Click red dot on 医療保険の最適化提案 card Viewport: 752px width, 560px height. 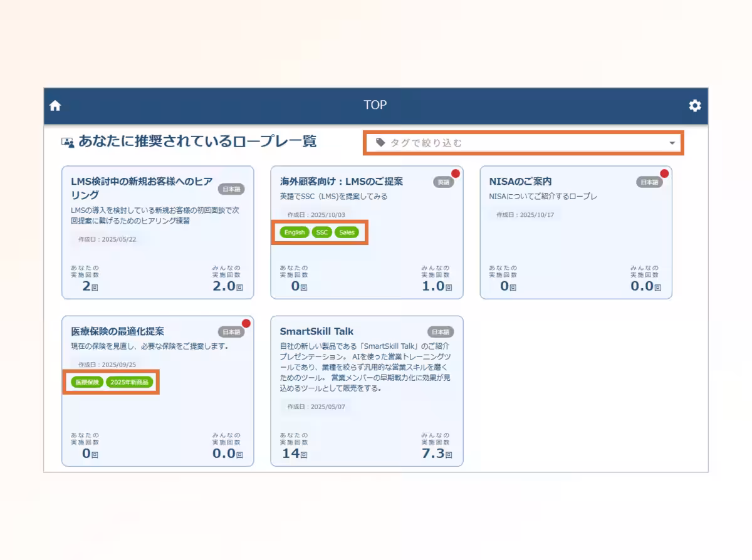246,323
